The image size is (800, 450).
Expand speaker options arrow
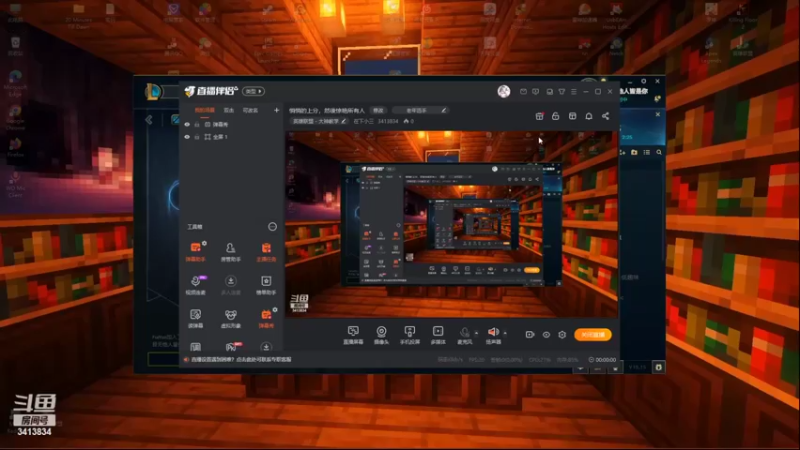click(505, 333)
